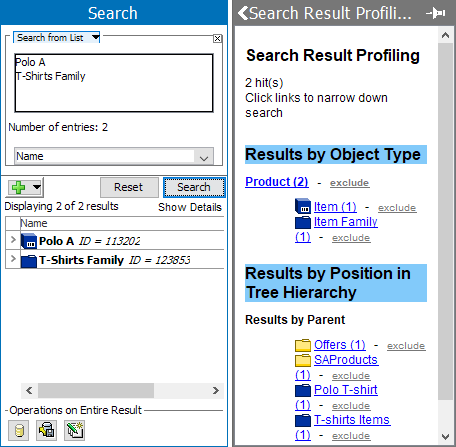Expand the Polo A result row
Viewport: 456px width, 447px height.
[13, 240]
